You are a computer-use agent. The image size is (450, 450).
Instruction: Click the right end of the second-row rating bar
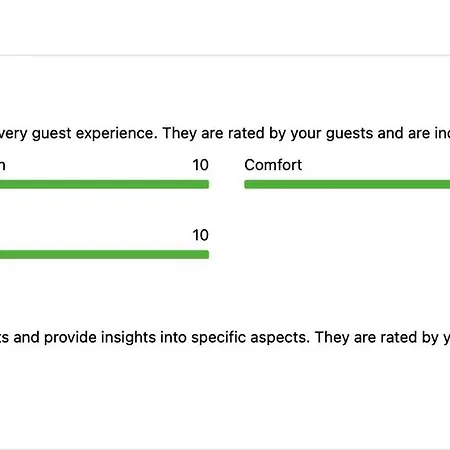[206, 255]
